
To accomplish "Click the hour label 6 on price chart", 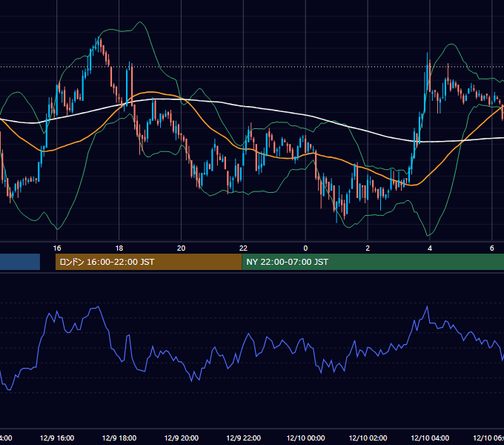I will [x=492, y=248].
